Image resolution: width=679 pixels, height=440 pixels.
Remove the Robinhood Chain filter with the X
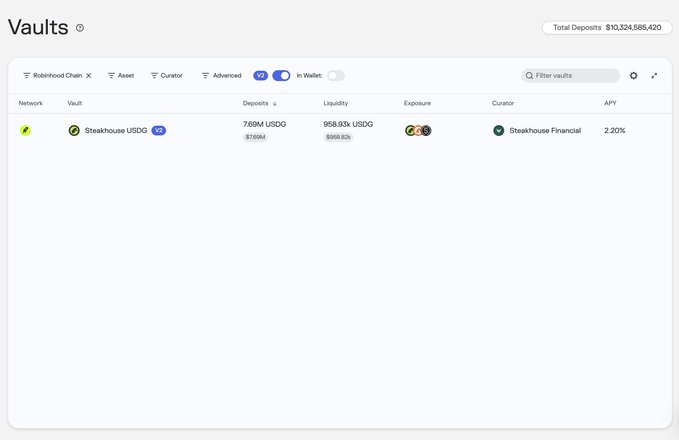tap(89, 75)
